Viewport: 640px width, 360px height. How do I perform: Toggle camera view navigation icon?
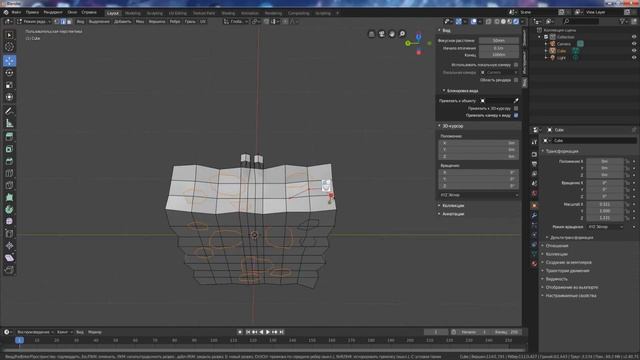pos(382,34)
